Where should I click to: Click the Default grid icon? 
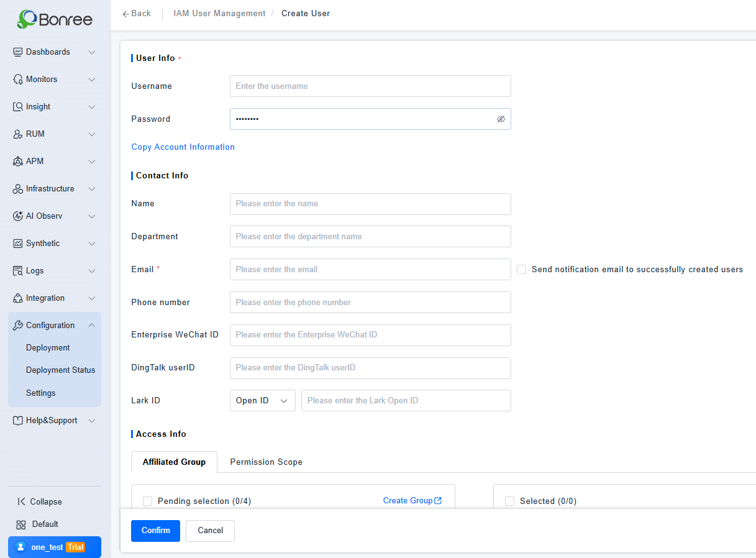21,524
